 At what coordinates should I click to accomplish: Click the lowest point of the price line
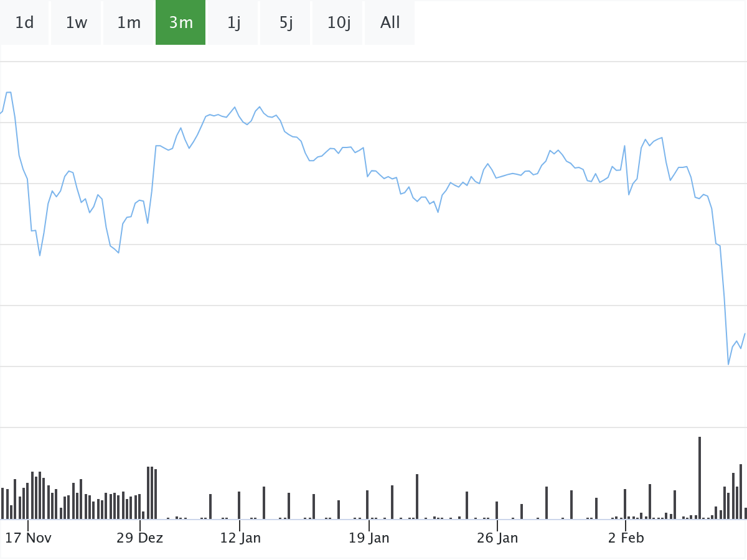(728, 364)
